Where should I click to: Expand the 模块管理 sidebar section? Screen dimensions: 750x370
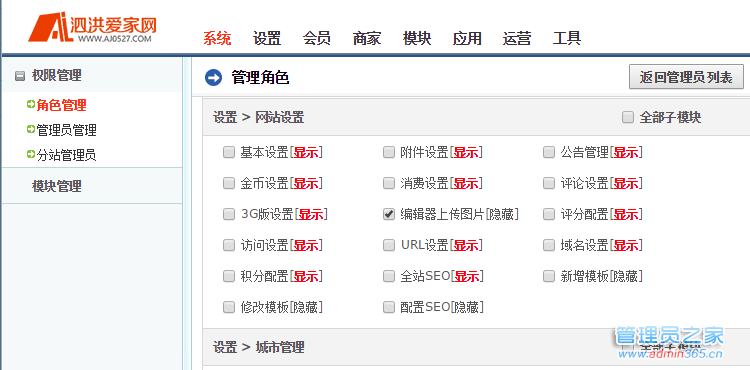click(56, 186)
